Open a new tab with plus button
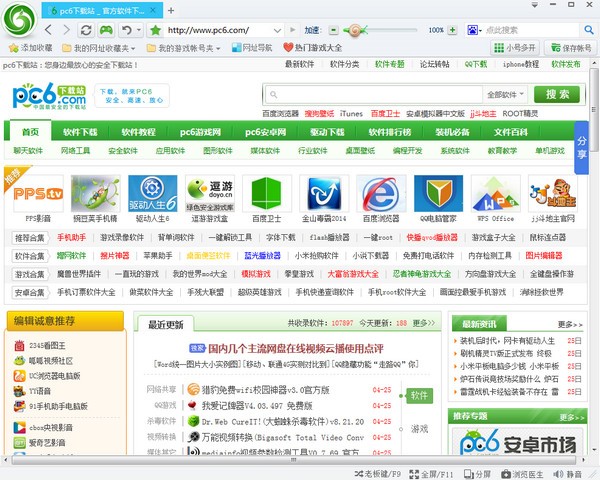600x480 pixels. click(x=171, y=11)
